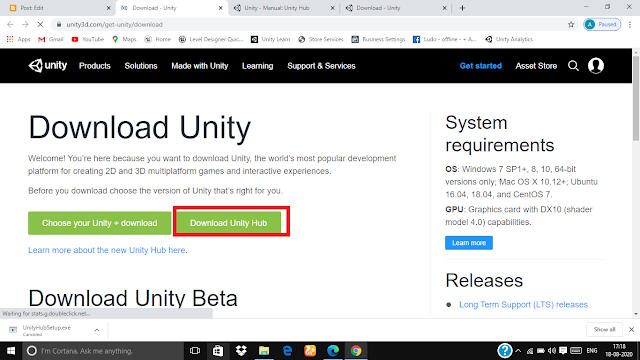Open the Made with Unity menu
Screen dimensions: 640x360
(200, 66)
